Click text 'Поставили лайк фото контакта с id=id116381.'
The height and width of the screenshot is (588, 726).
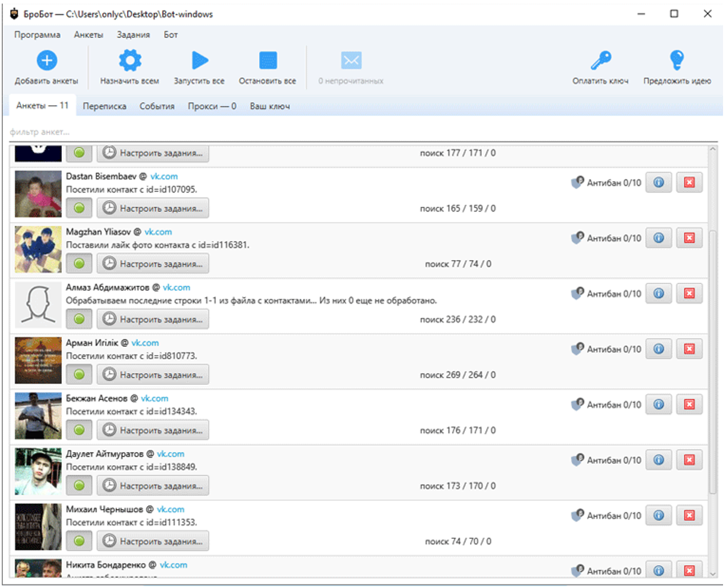click(x=157, y=245)
